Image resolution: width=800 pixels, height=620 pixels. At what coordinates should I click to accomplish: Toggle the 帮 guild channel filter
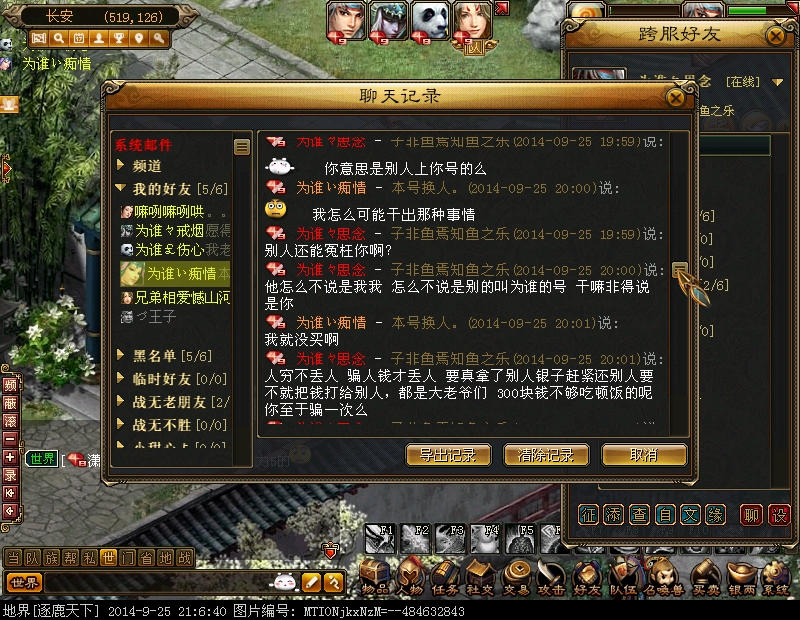[x=70, y=558]
